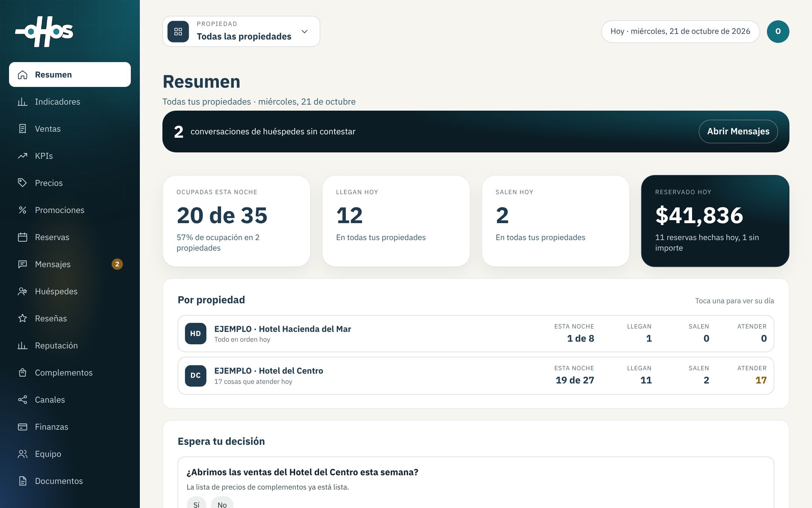The width and height of the screenshot is (812, 508).
Task: Click the Complementos shopping bag icon
Action: [x=23, y=373]
